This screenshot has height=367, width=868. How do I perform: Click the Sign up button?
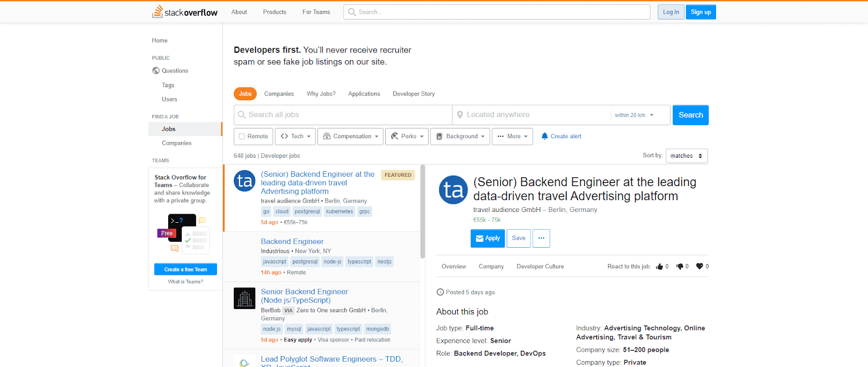701,12
